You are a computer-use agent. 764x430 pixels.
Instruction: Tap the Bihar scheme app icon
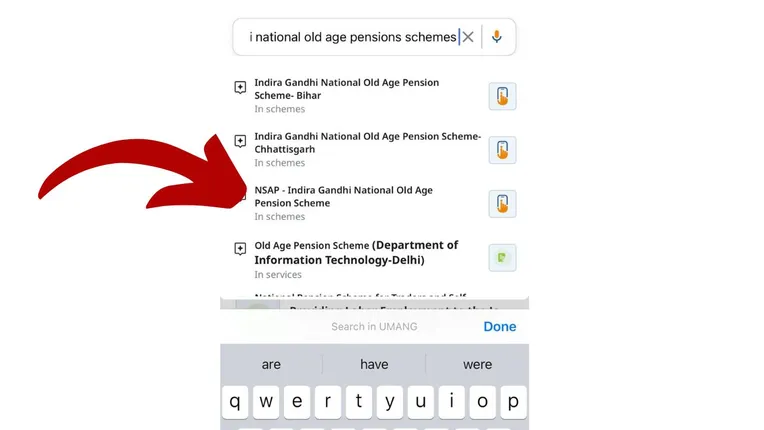coord(502,97)
